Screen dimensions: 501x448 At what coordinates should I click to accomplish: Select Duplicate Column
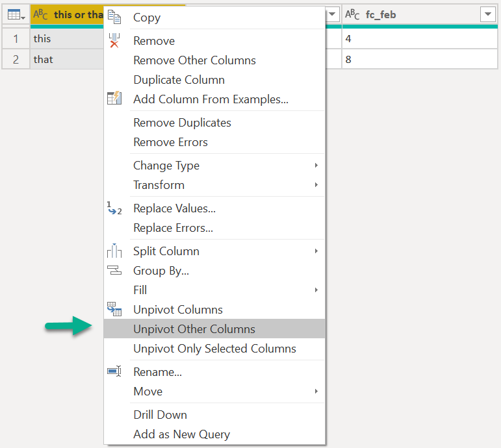(x=214, y=80)
